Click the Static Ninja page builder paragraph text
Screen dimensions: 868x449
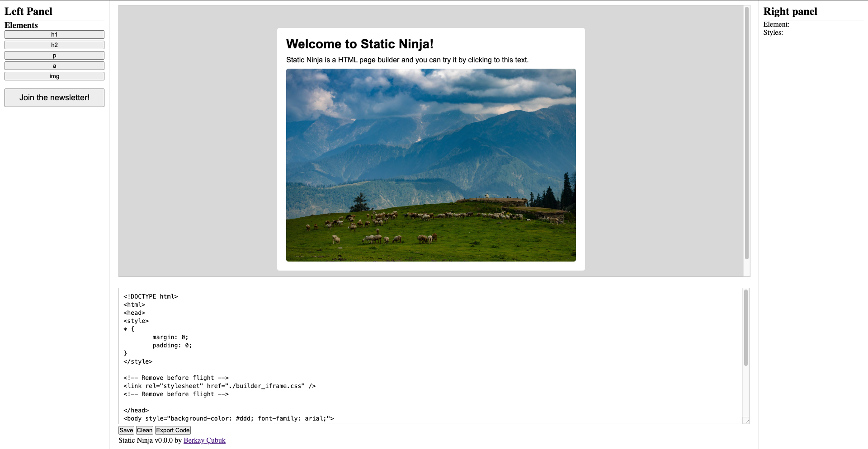point(407,60)
